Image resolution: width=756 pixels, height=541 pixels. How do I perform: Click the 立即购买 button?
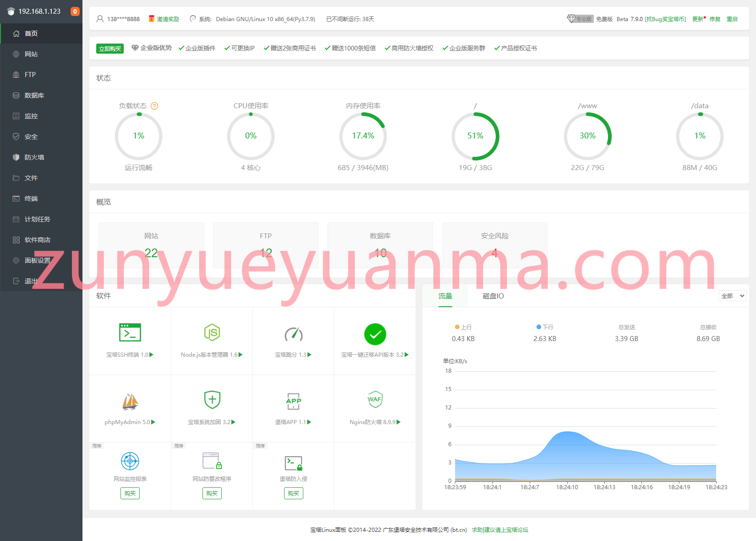pos(110,49)
